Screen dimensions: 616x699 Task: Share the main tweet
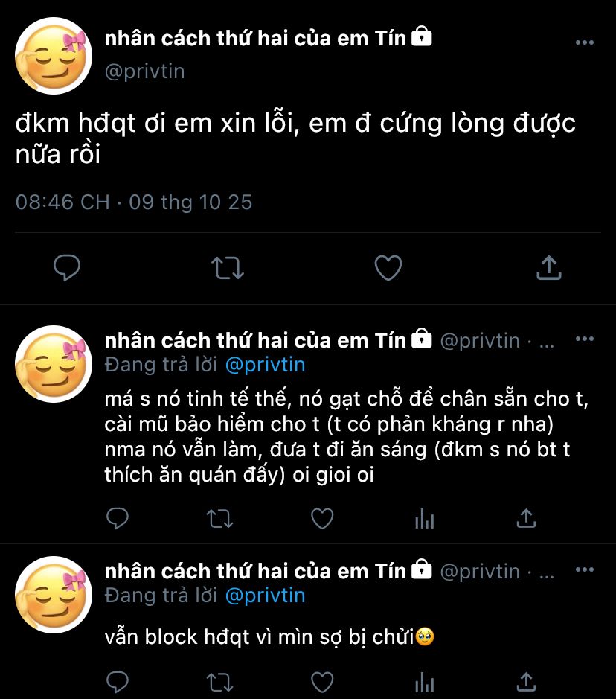click(x=548, y=268)
